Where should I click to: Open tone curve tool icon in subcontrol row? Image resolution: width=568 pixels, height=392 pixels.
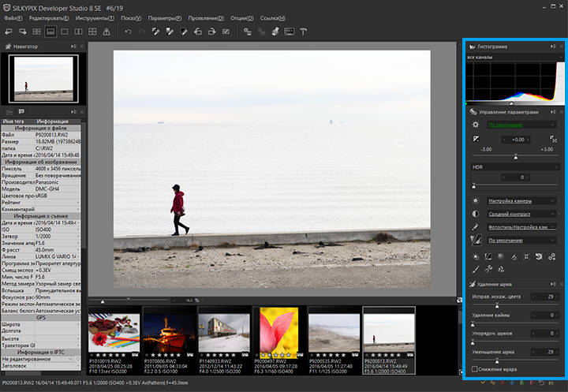(488, 256)
